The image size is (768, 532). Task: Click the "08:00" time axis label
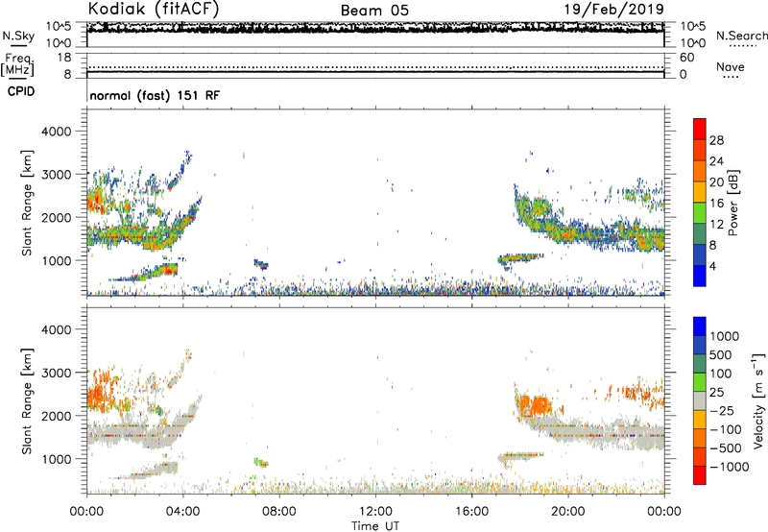click(279, 512)
